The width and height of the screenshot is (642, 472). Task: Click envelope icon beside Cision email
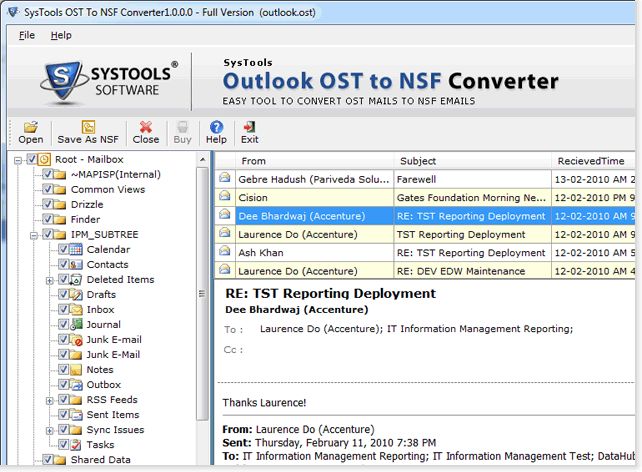tap(225, 198)
